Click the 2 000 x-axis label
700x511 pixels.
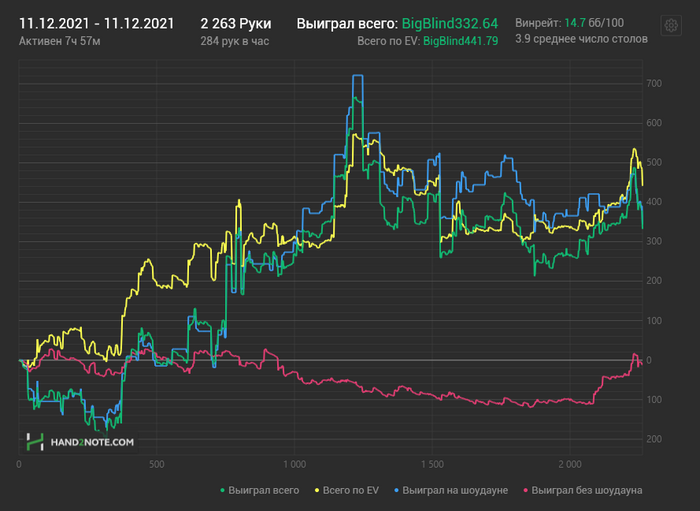(x=570, y=465)
